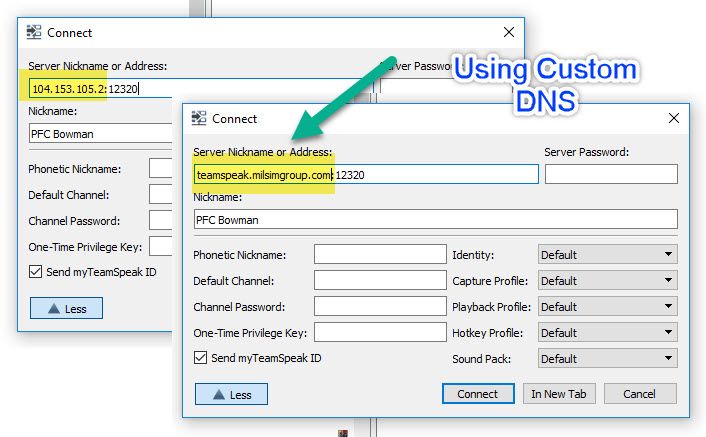The width and height of the screenshot is (706, 437).
Task: Click One-Time Privilege Key field in front dialog
Action: [x=380, y=333]
